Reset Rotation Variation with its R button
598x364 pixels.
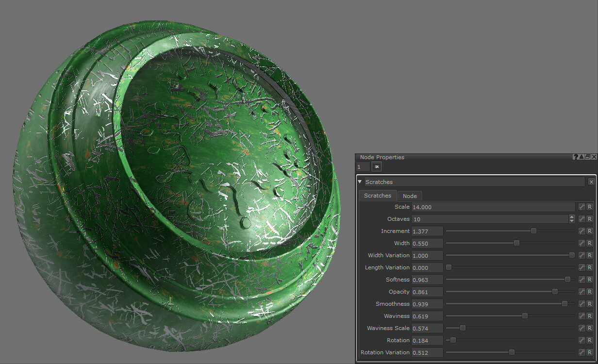tap(590, 352)
